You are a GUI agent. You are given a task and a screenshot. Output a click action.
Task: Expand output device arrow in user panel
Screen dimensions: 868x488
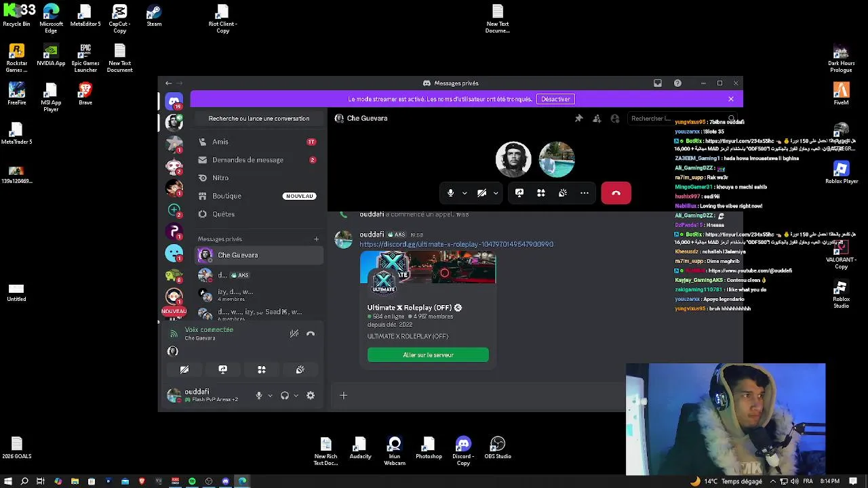tap(296, 396)
